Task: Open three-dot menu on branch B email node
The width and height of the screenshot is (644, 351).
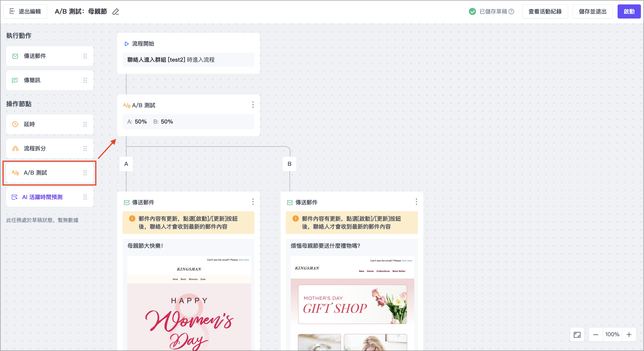Action: pos(416,202)
